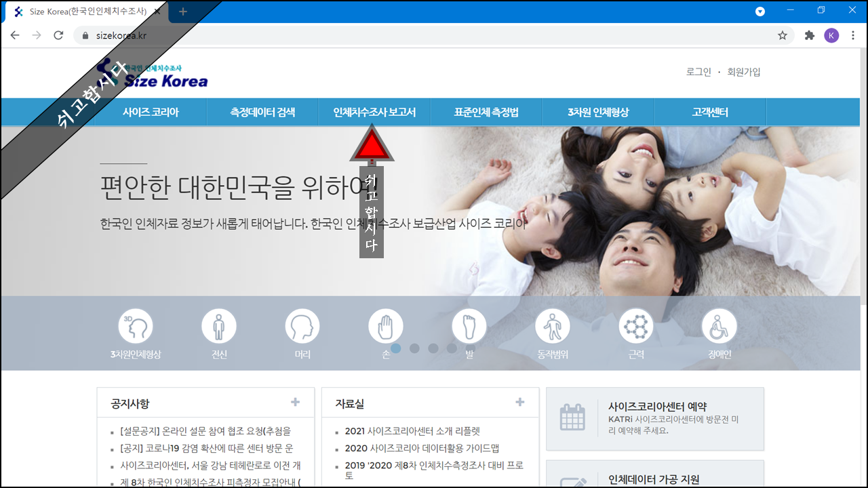Open the 3차원 인체형상 menu
The width and height of the screenshot is (868, 488).
[x=598, y=113]
